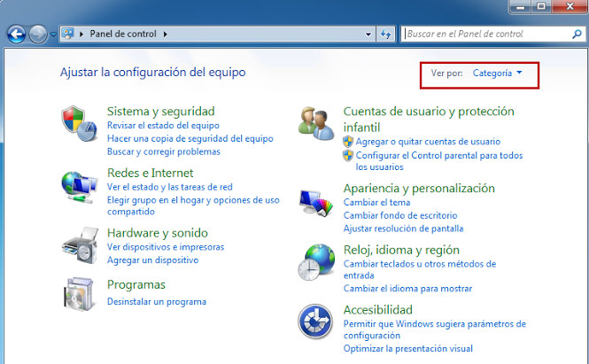
Task: Click the Sistema y seguridad shield icon
Action: coord(79,123)
